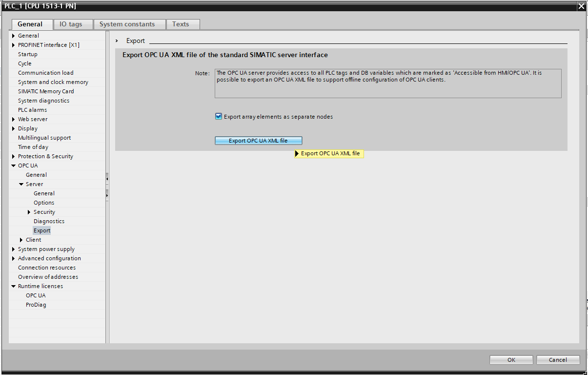Select Diagnostics under OPC UA Server
This screenshot has height=375, width=588.
[49, 221]
